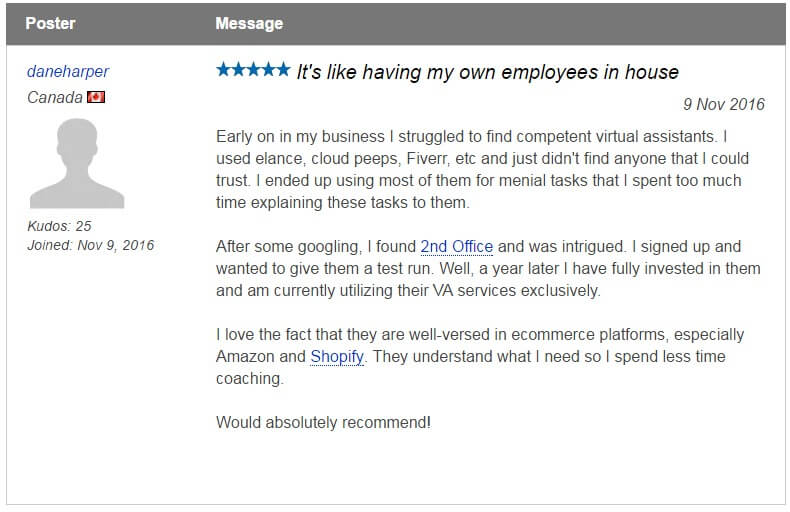Click the Message column header
790x512 pixels.
(x=249, y=23)
